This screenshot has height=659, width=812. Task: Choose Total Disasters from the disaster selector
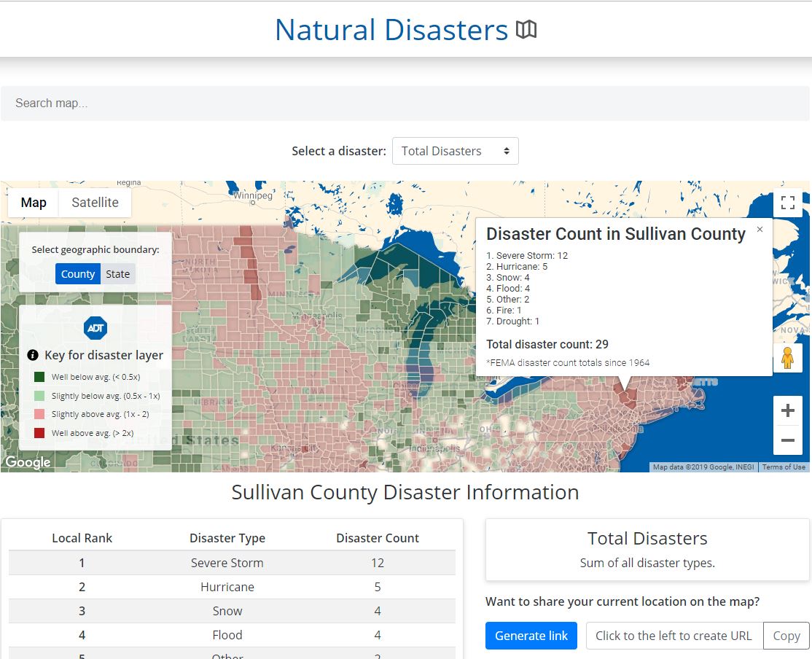pos(455,151)
